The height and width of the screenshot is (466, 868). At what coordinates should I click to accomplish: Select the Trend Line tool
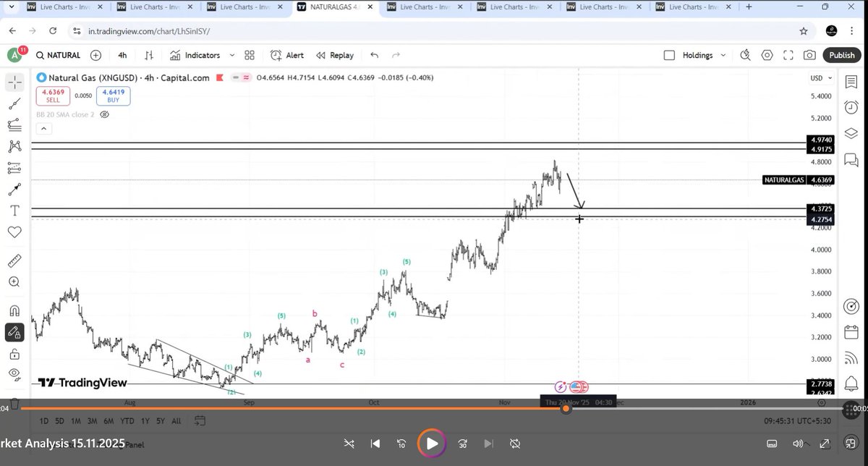(x=14, y=105)
